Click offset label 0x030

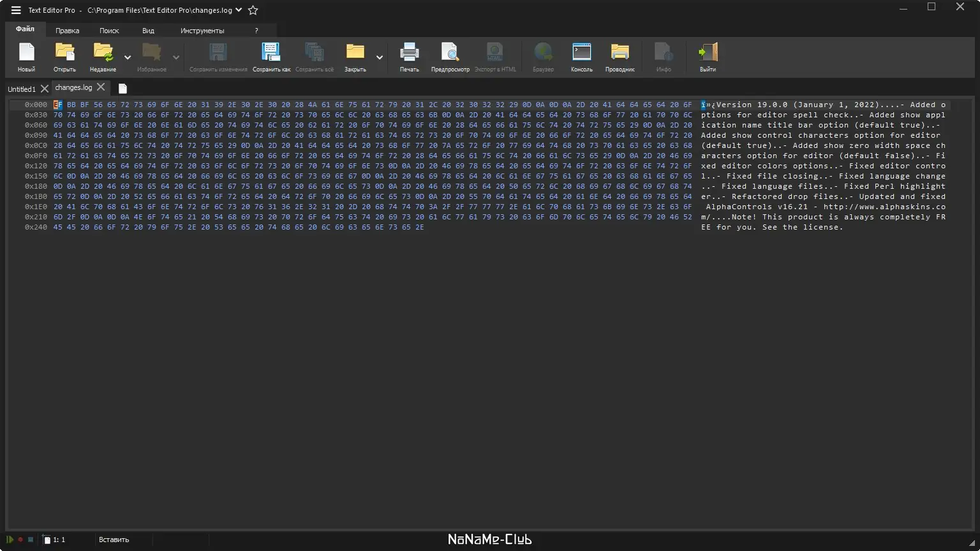click(36, 115)
